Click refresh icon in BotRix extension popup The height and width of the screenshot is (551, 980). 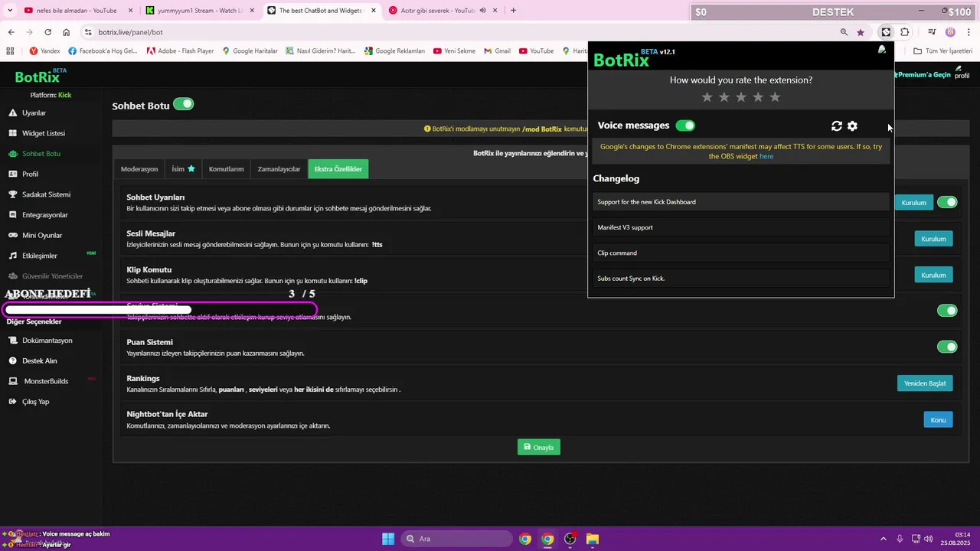click(837, 126)
